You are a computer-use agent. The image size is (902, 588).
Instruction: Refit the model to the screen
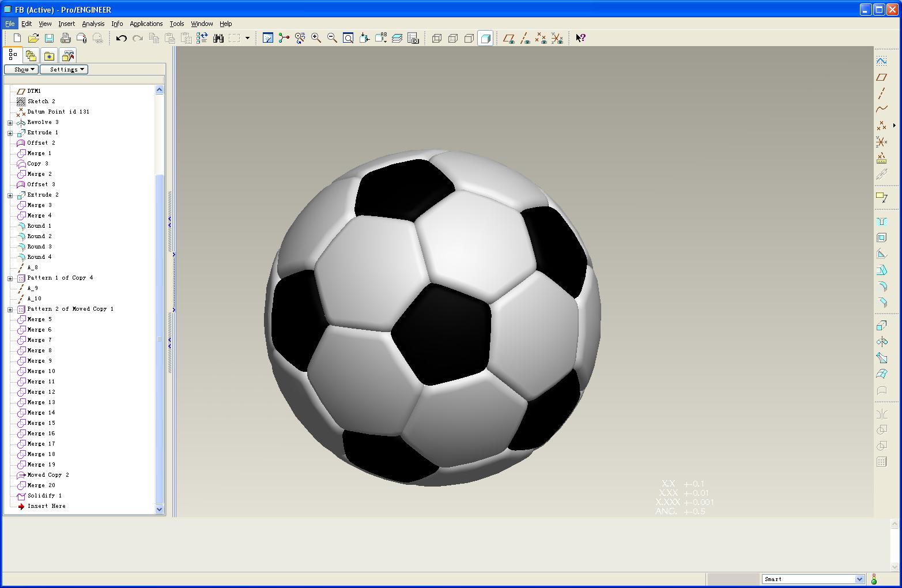coord(349,38)
